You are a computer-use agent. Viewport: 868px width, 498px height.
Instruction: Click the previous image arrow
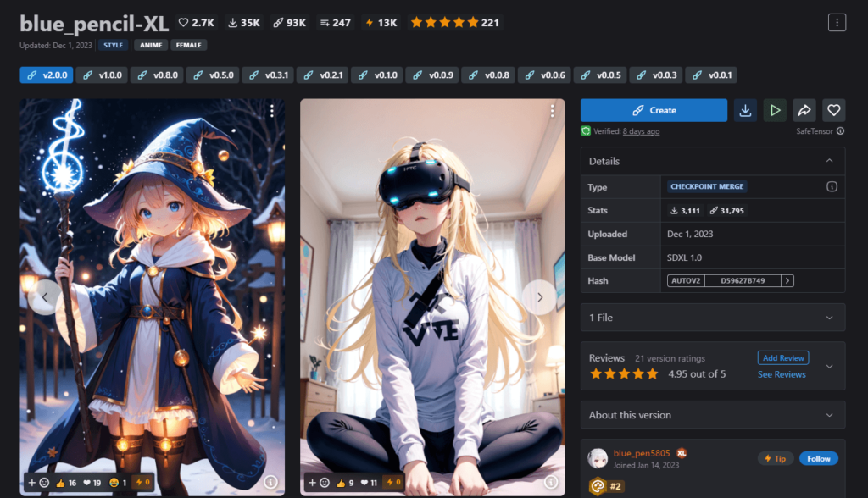pyautogui.click(x=44, y=297)
